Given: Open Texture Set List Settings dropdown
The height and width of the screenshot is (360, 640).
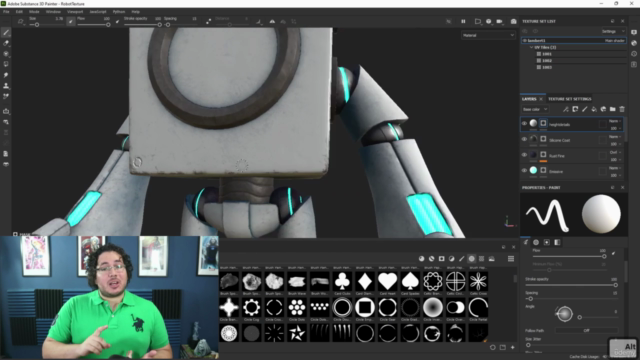Looking at the screenshot, I should pyautogui.click(x=613, y=31).
